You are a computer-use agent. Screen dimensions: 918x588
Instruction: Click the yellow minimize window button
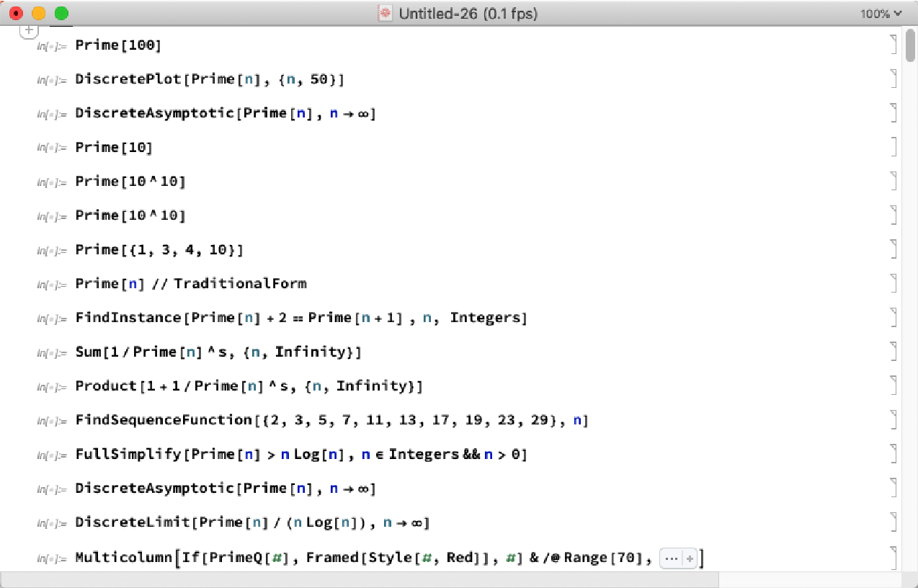[x=39, y=14]
